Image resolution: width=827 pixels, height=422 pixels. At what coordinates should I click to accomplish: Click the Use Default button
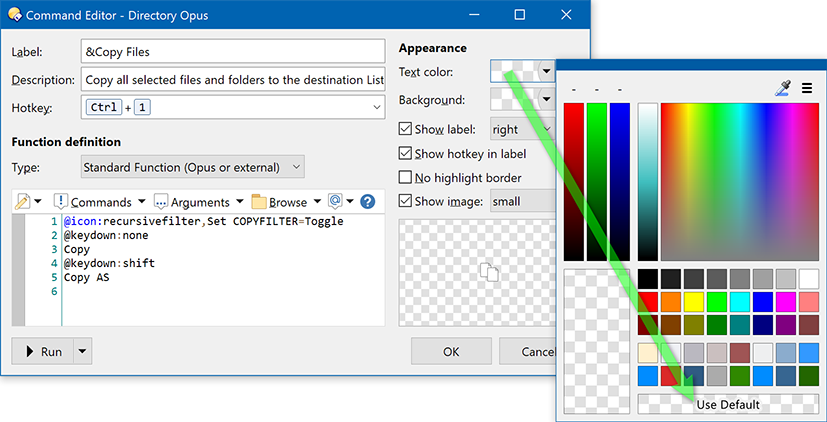pyautogui.click(x=728, y=405)
